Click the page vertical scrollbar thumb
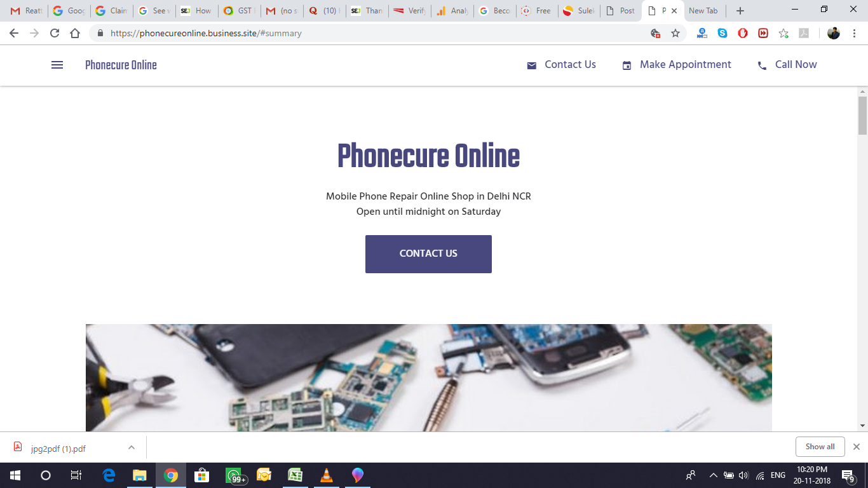Image resolution: width=868 pixels, height=488 pixels. click(862, 116)
